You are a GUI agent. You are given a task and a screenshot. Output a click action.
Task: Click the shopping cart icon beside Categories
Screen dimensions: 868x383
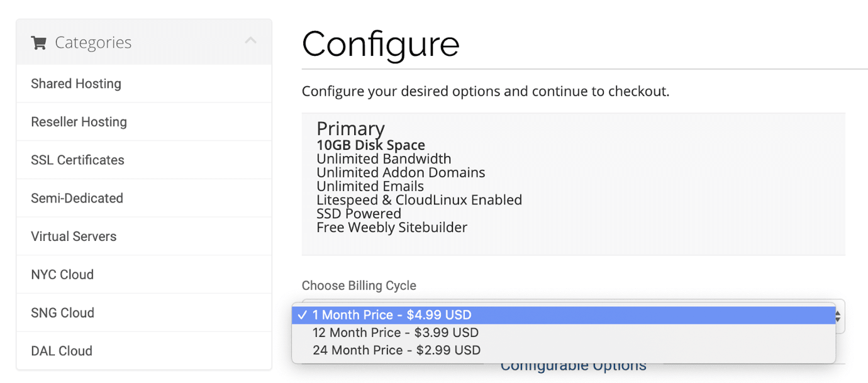click(x=39, y=43)
